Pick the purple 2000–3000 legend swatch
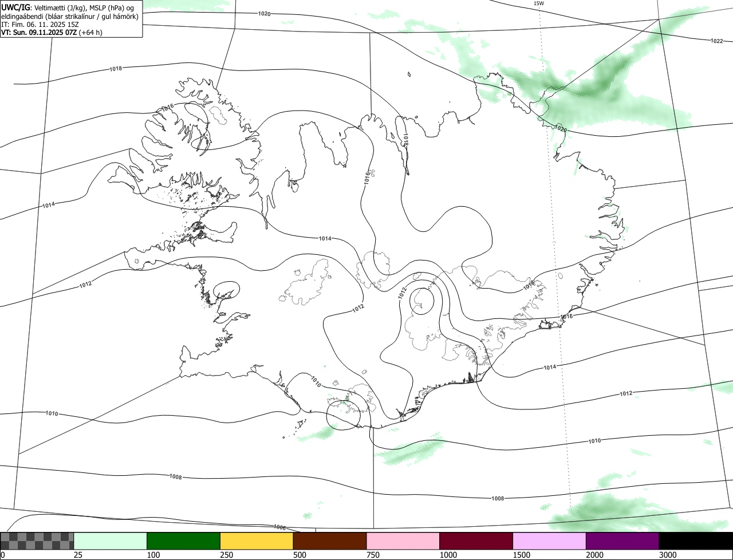733x560 pixels. click(x=623, y=541)
